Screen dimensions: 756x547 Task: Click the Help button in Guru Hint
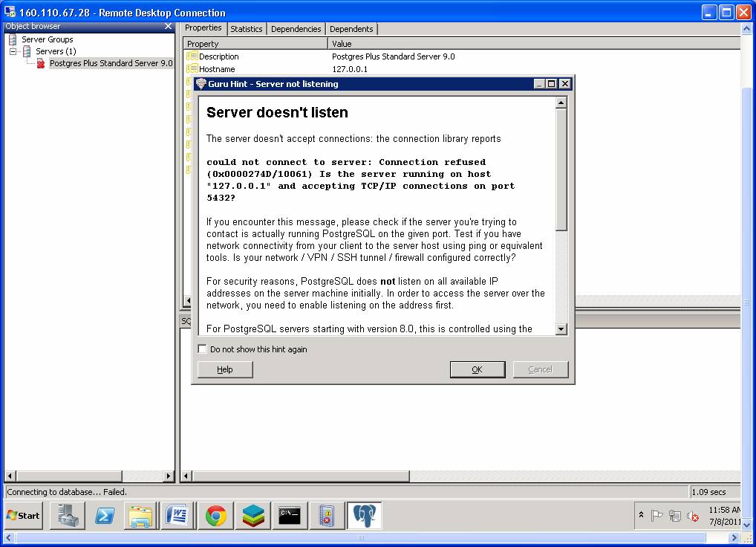(225, 369)
